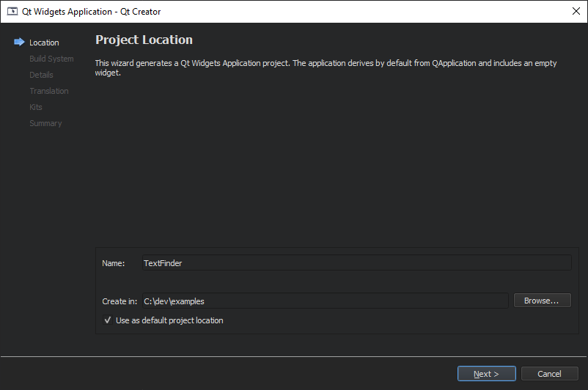Select the Location wizard step
The width and height of the screenshot is (588, 390).
click(44, 43)
